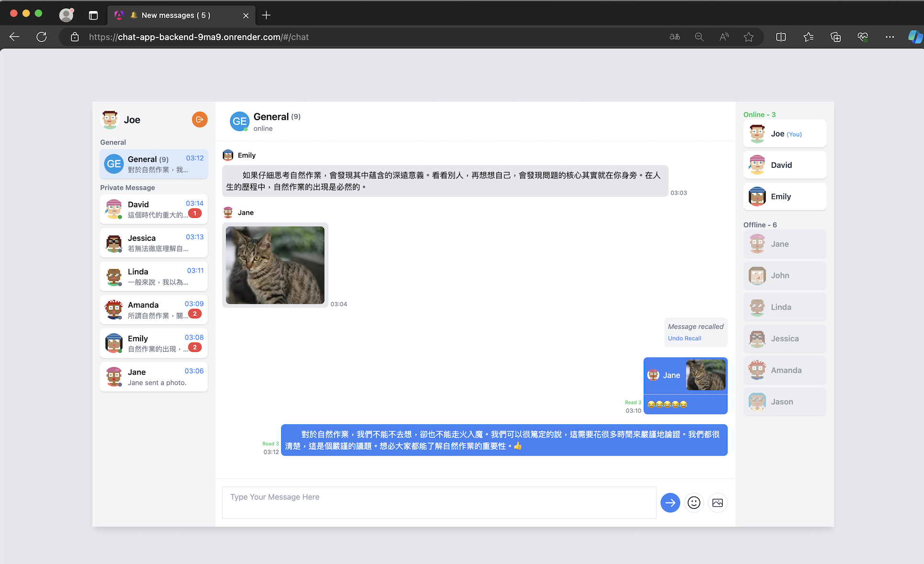Select offline user Jason
Image resolution: width=924 pixels, height=564 pixels.
pyautogui.click(x=784, y=402)
